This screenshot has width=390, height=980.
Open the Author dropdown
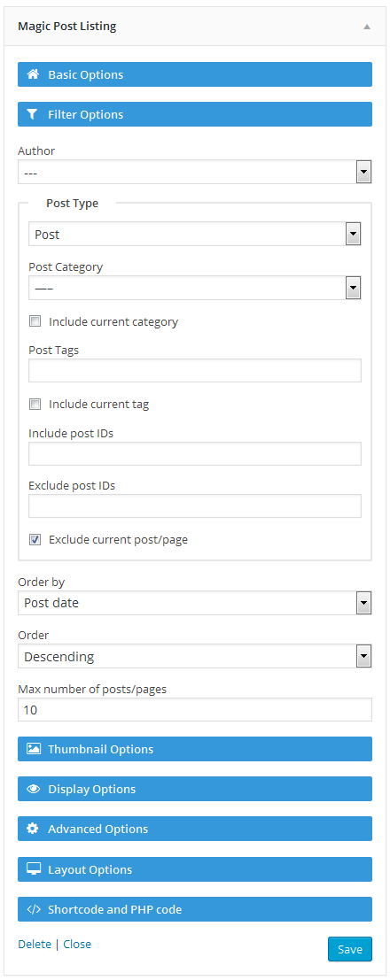coord(195,172)
